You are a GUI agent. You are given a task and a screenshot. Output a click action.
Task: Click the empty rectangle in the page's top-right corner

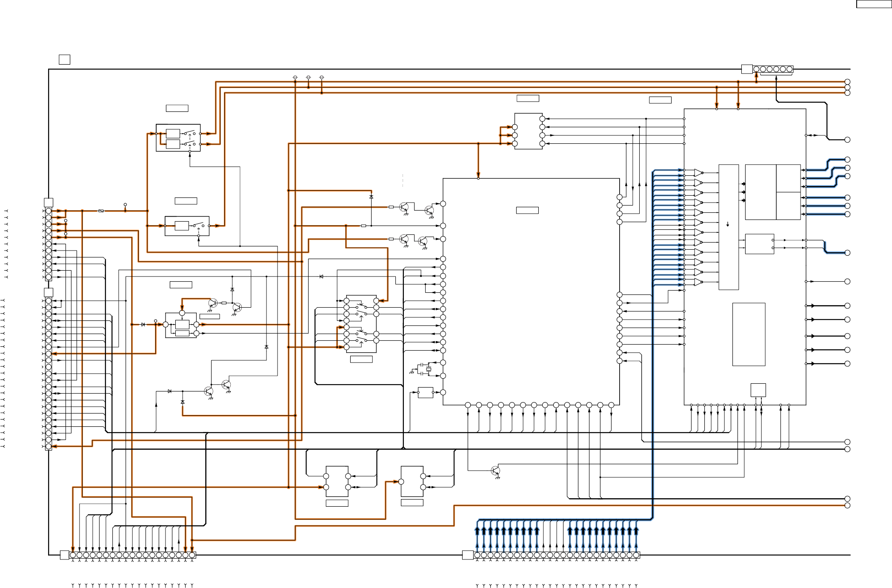point(873,4)
